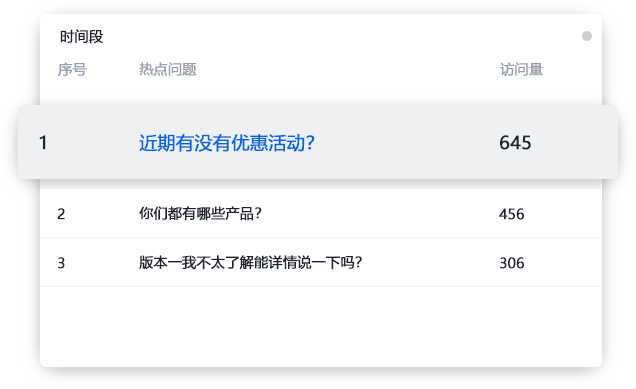Viewport: 636px width, 389px height.
Task: Click the 306 visit count
Action: click(511, 263)
